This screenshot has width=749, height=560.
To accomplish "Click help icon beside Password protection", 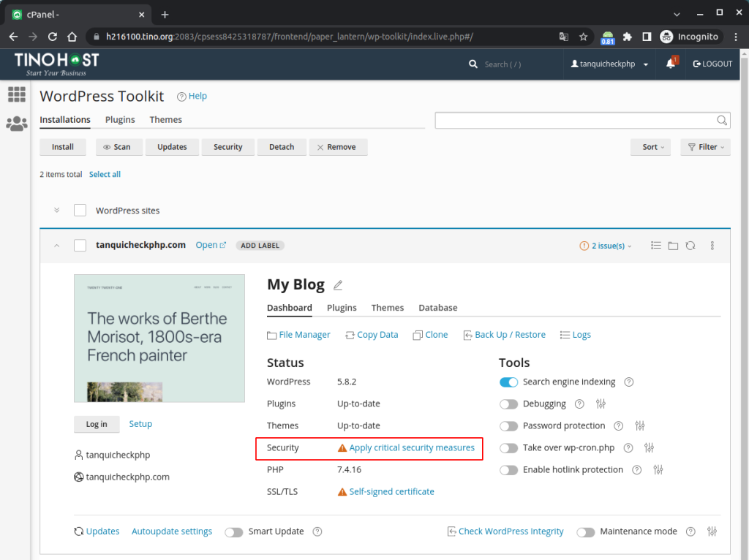I will [x=619, y=425].
